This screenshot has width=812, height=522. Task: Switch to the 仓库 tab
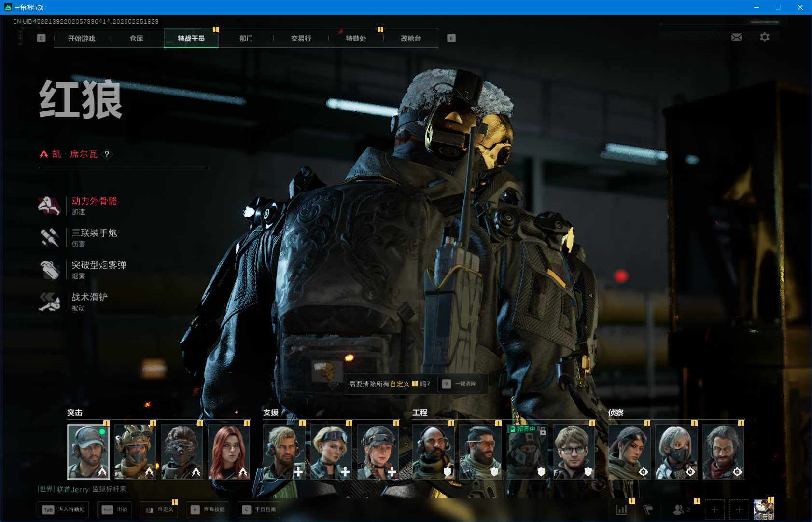point(137,38)
